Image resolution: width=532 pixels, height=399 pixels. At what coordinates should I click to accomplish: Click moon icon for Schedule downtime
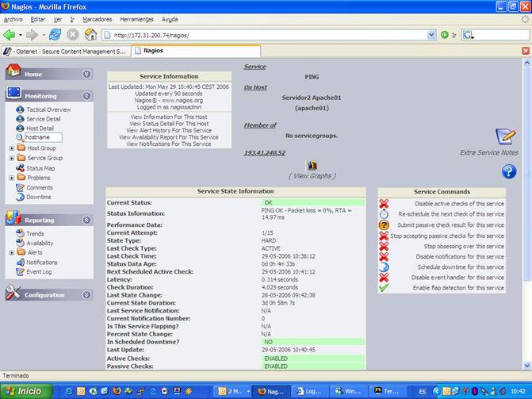pos(384,267)
